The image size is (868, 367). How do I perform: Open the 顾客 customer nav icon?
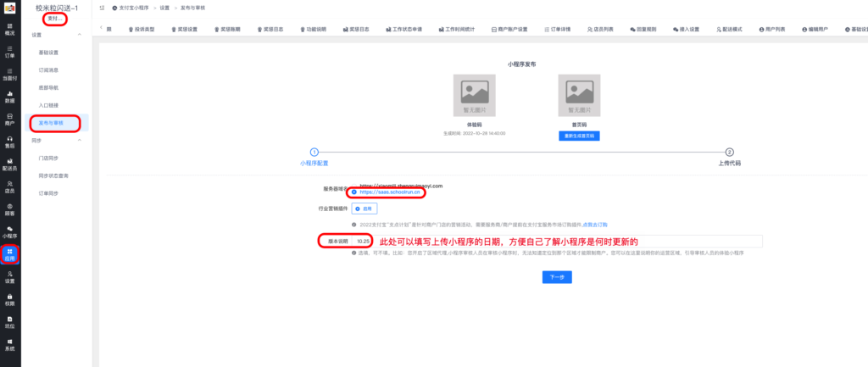pyautogui.click(x=10, y=209)
